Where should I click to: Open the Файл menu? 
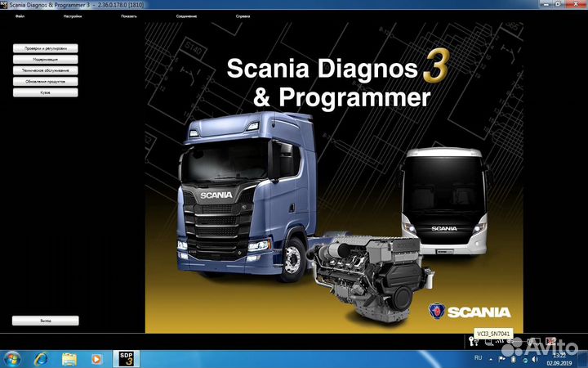coord(20,16)
